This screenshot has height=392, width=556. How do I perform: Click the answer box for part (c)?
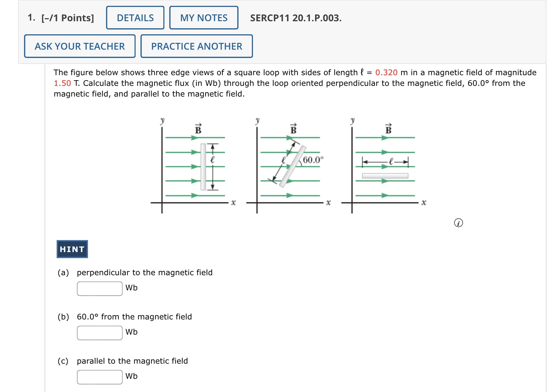coord(100,376)
